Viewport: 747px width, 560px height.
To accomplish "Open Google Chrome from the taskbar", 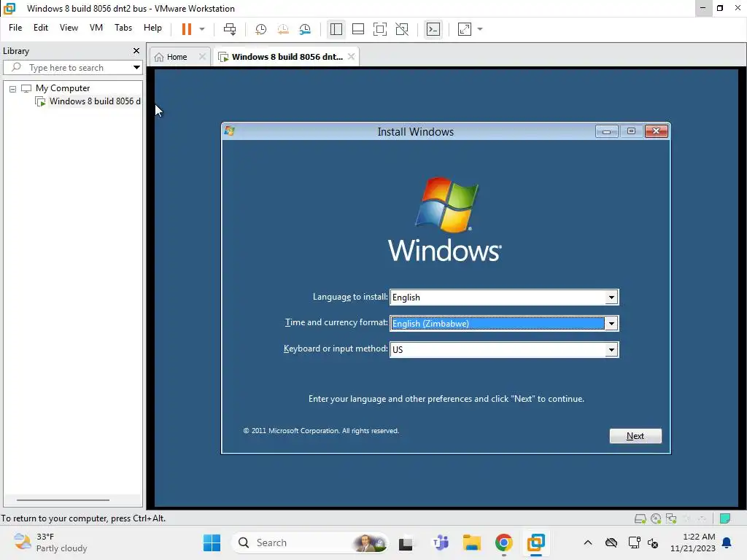I will (x=503, y=542).
